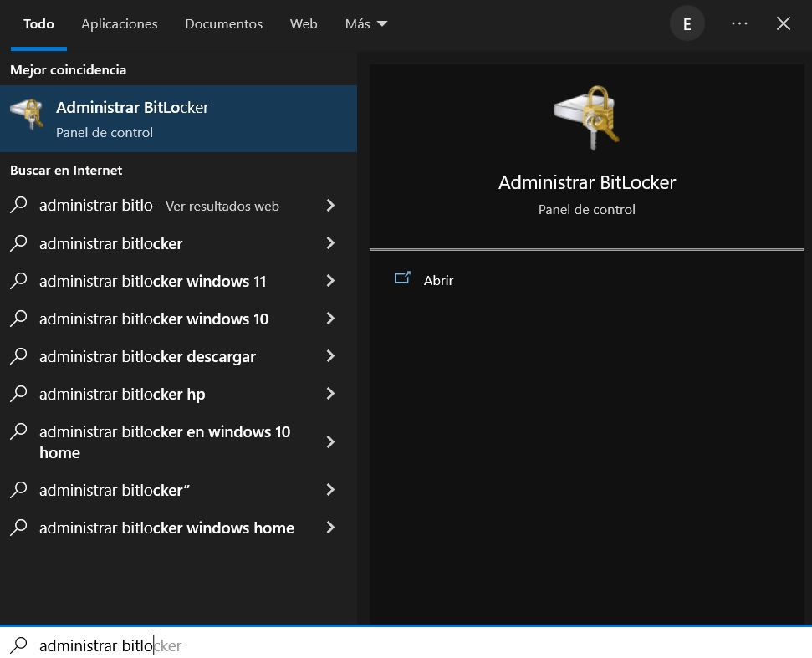Expand the Más dropdown menu
The height and width of the screenshot is (658, 812).
tap(366, 24)
